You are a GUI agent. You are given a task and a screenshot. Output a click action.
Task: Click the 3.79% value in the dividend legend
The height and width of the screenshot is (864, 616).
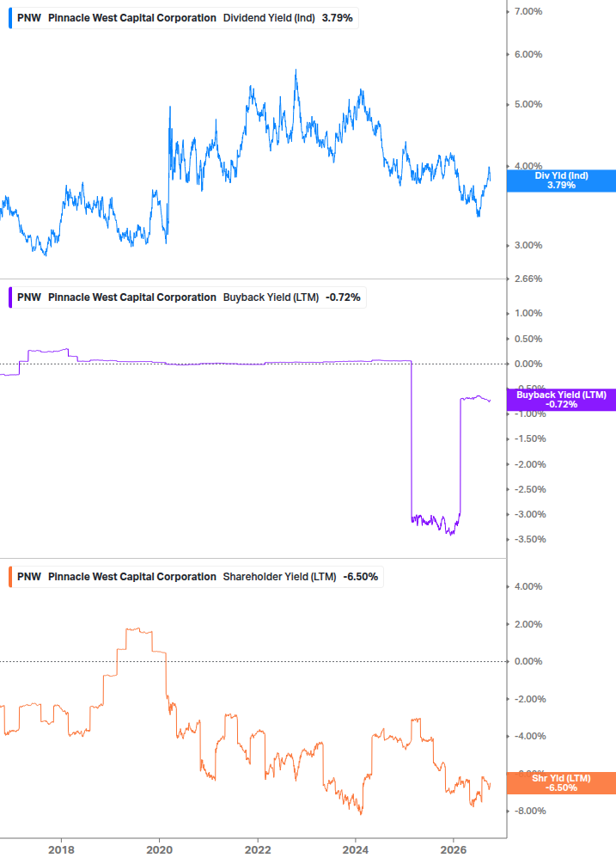point(337,18)
